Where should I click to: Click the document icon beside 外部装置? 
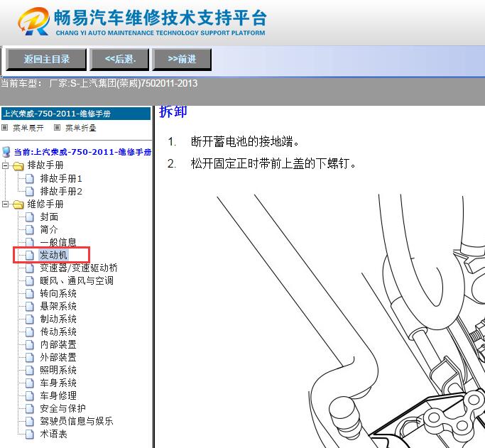30,357
